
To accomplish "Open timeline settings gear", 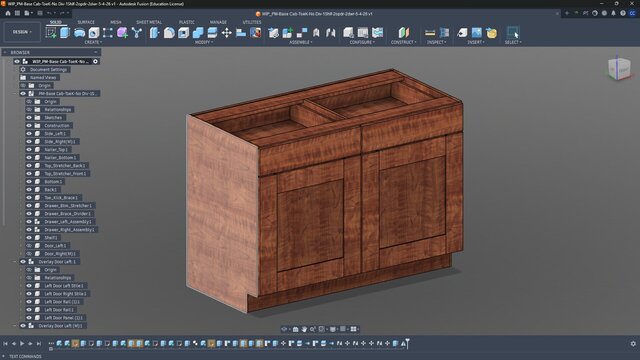I will tap(633, 344).
